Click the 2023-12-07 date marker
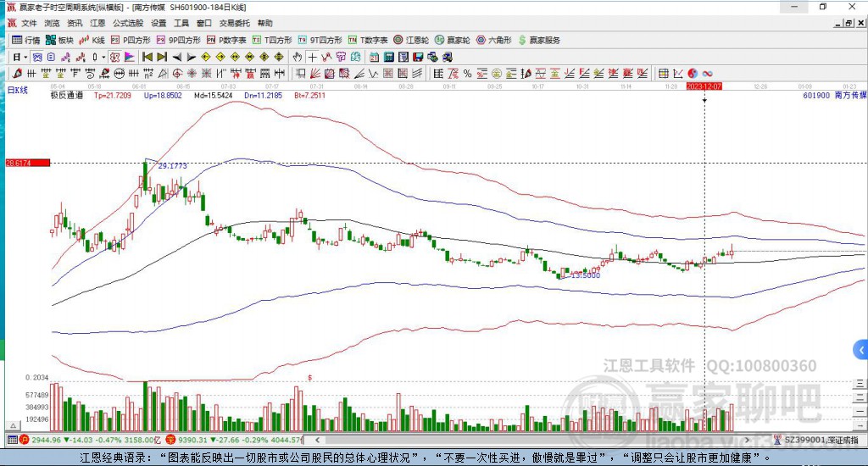Screen dimensions: 868x466 pyautogui.click(x=704, y=86)
